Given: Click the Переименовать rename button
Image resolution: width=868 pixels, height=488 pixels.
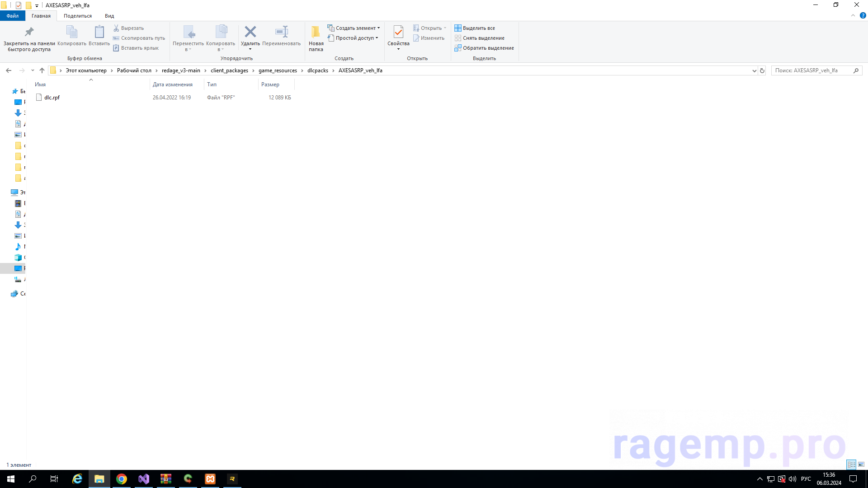Looking at the screenshot, I should coord(281,36).
